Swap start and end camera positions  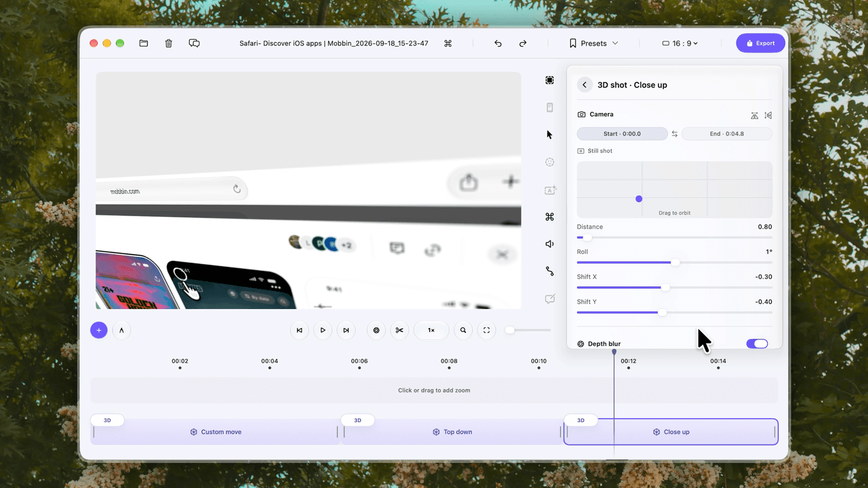coord(674,134)
